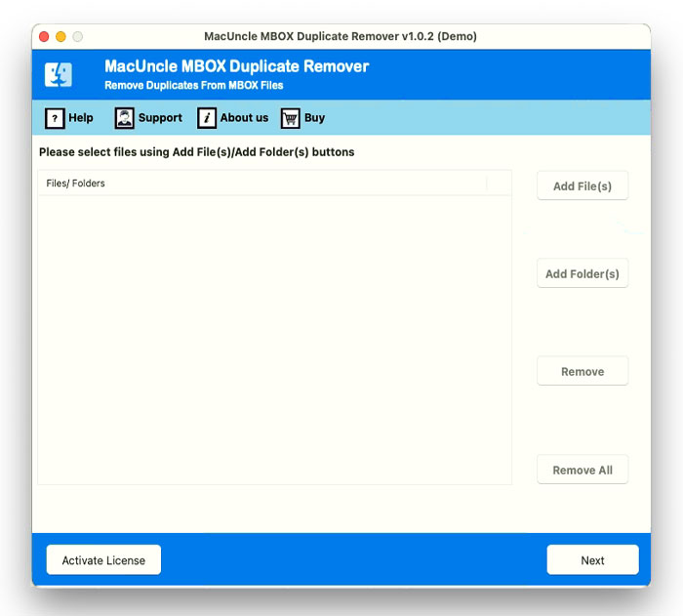Click the Support agent icon
The width and height of the screenshot is (683, 616).
click(124, 118)
